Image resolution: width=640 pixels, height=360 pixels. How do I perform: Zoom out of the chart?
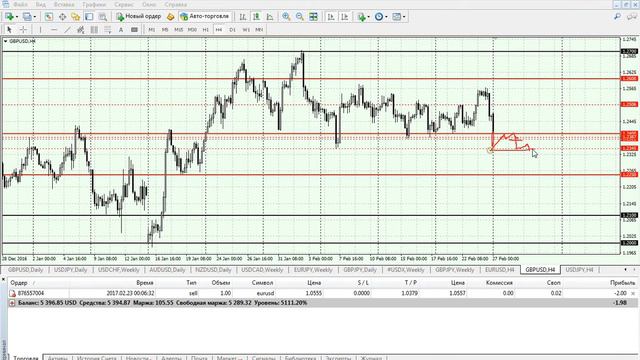coord(300,17)
